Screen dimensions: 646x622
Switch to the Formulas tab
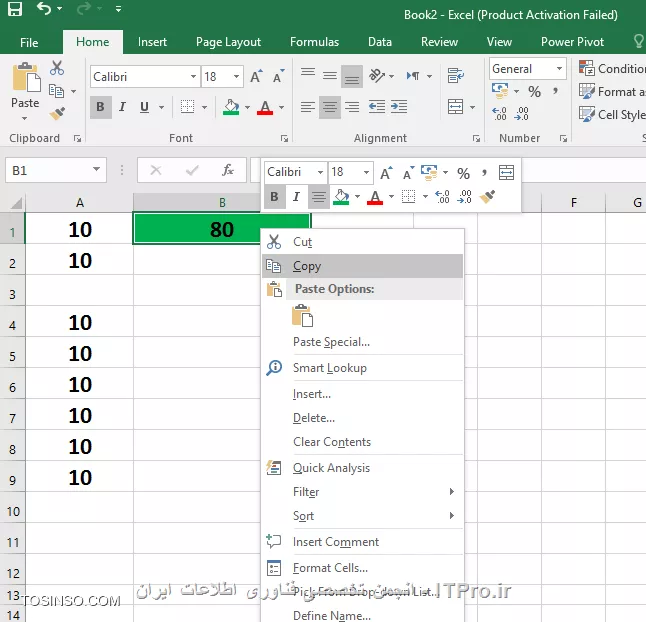point(314,42)
